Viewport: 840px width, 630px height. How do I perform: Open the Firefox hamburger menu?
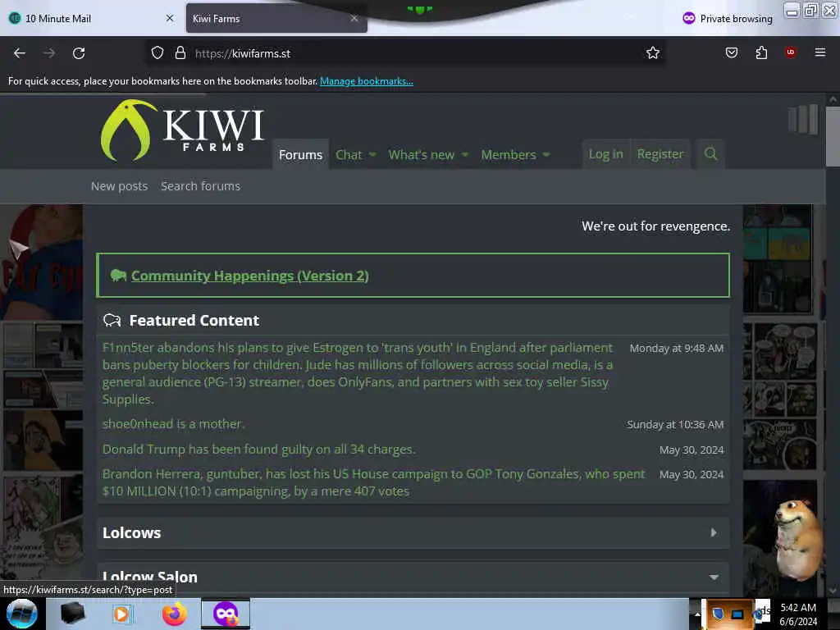point(819,52)
